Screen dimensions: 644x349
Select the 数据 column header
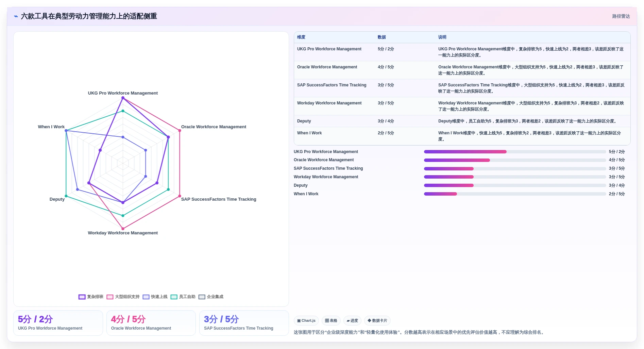pos(382,37)
